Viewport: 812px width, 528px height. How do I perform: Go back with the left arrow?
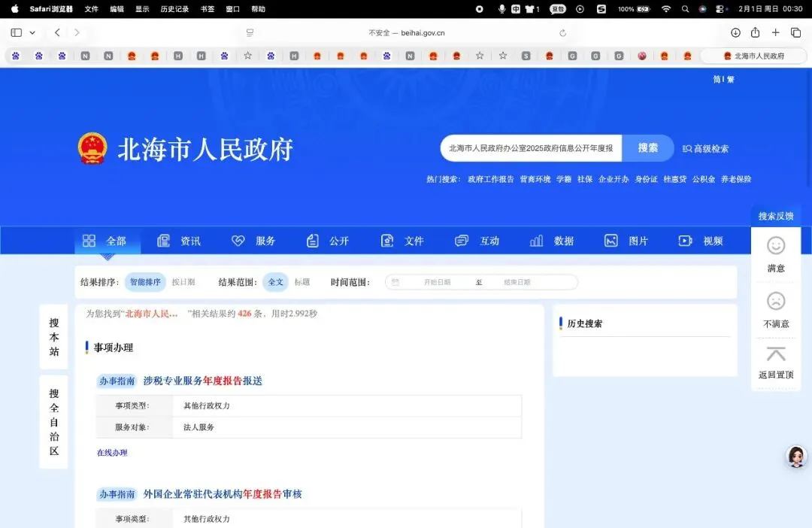click(x=57, y=32)
